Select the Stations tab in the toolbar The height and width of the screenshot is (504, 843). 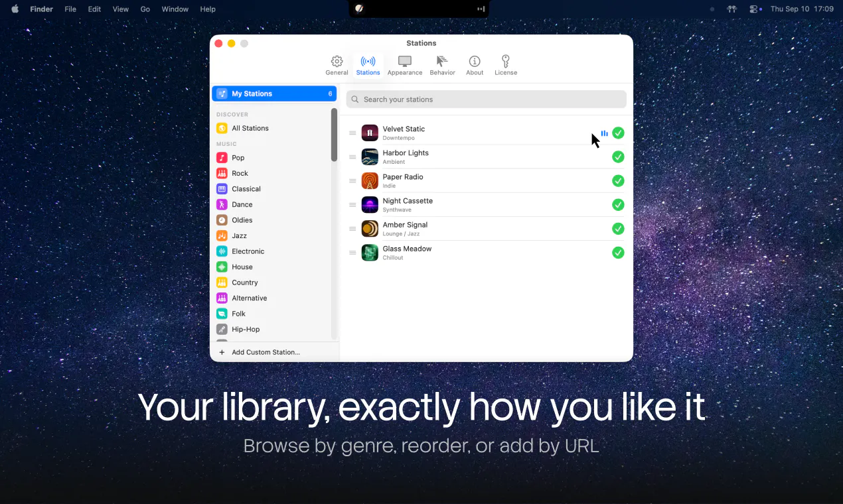pos(368,65)
